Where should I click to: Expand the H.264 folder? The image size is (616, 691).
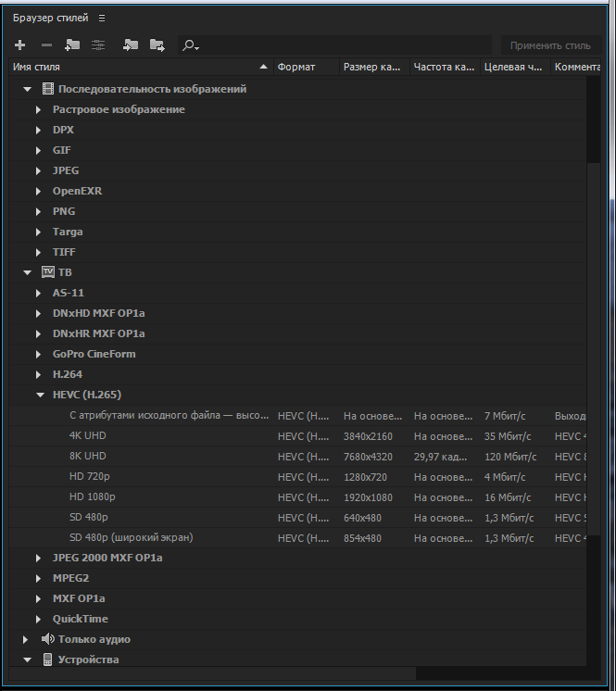tap(38, 374)
